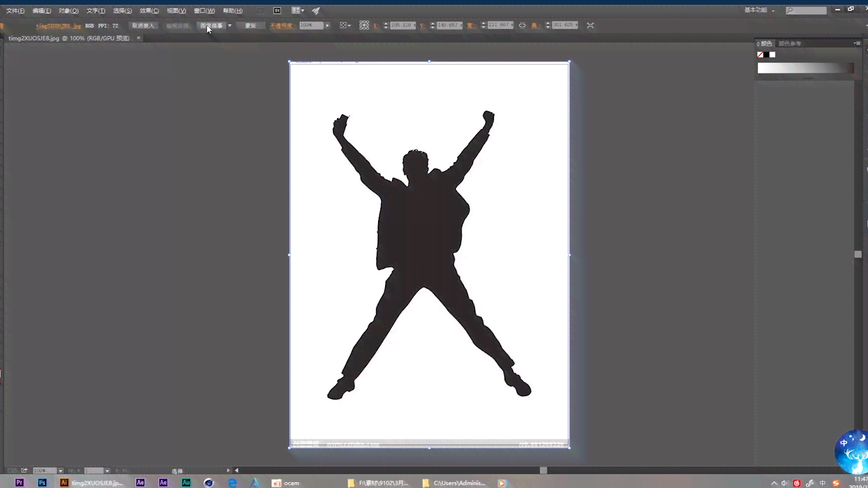Screen dimensions: 868x488
Task: Open the C:\Users\Adminis... folder taskbar item
Action: coord(454,482)
